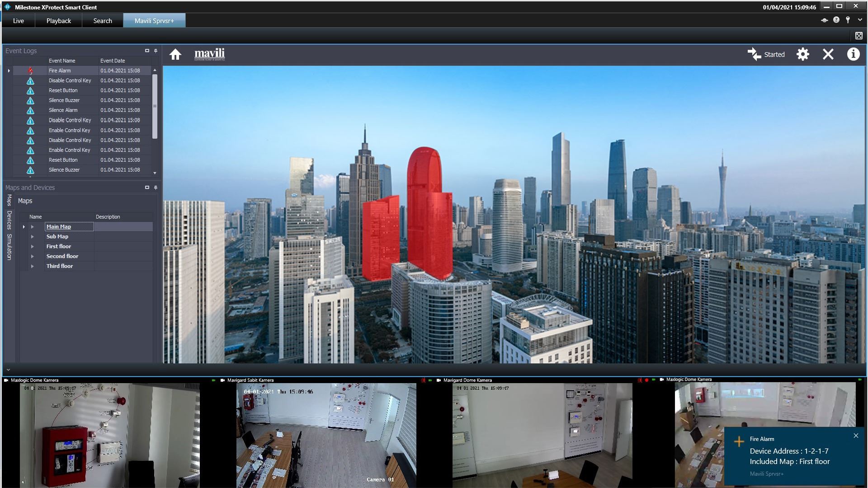Select the vertical Simulation side tab

9,247
